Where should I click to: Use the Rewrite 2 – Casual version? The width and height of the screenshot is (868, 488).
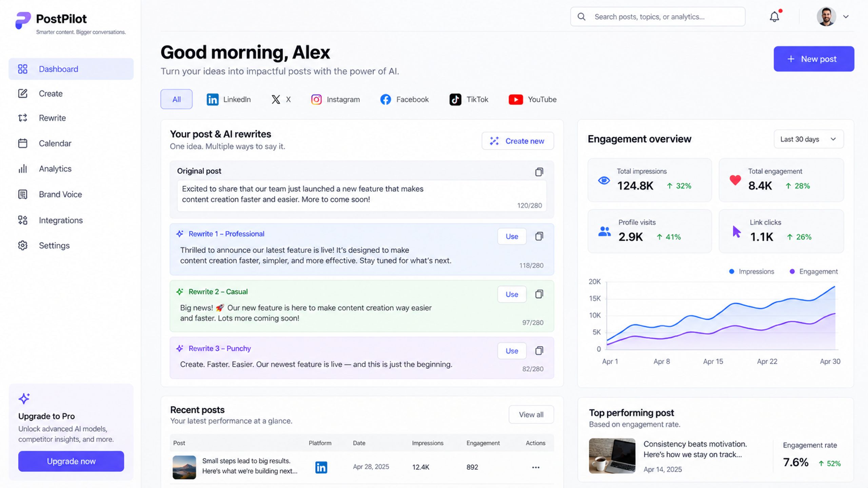point(512,294)
